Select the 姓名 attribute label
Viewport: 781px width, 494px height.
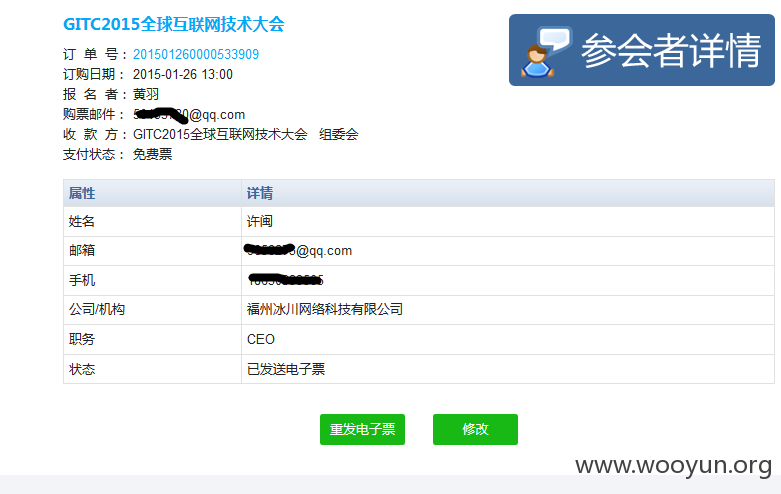pyautogui.click(x=82, y=221)
